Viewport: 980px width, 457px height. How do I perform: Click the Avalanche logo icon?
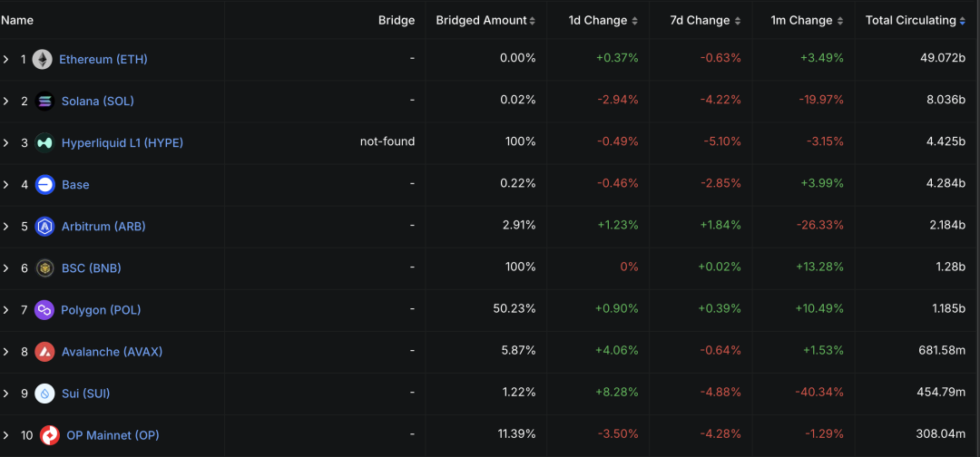point(44,352)
